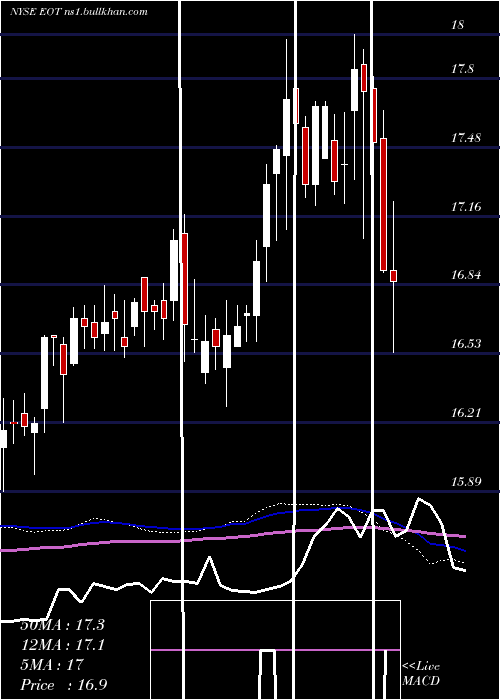Click the 'Price : 16.9' reading
The width and height of the screenshot is (500, 700).
coord(64,685)
